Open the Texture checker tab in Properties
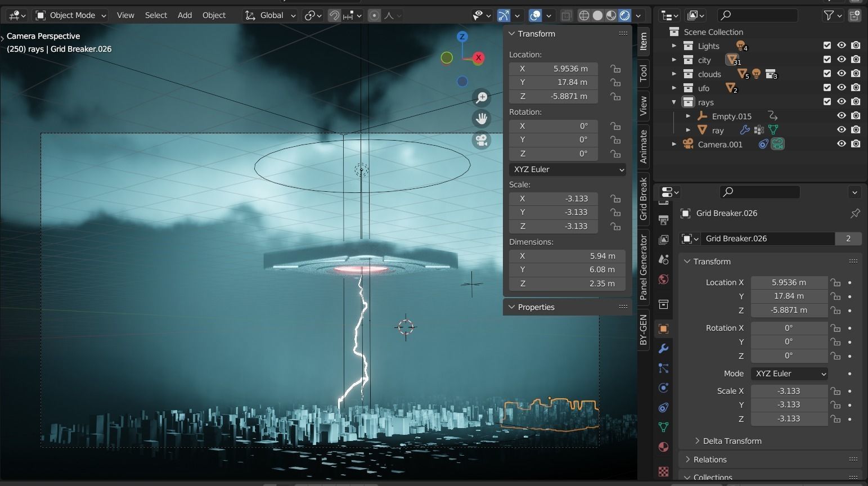 click(664, 471)
